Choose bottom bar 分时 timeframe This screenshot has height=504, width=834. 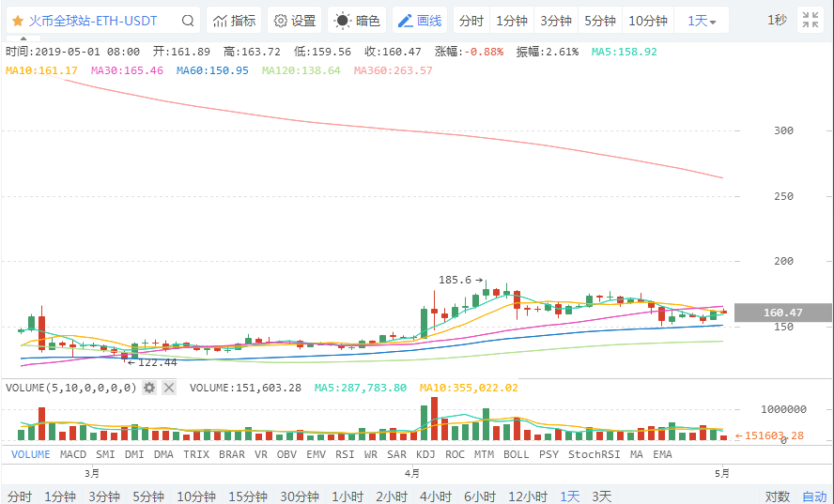(20, 496)
